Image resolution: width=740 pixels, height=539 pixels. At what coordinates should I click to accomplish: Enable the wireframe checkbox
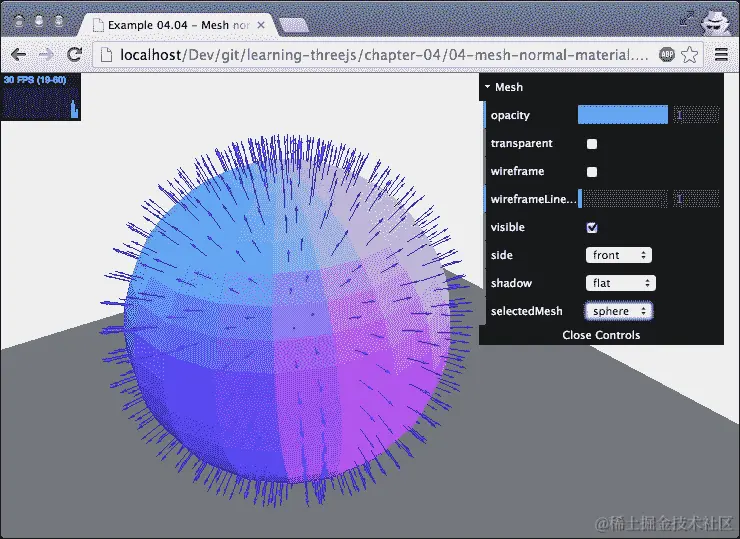[592, 172]
